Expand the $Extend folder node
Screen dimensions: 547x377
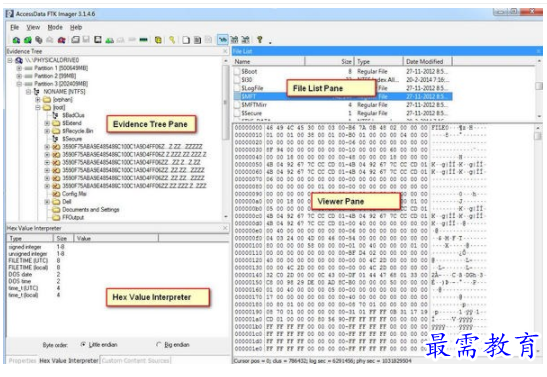47,123
